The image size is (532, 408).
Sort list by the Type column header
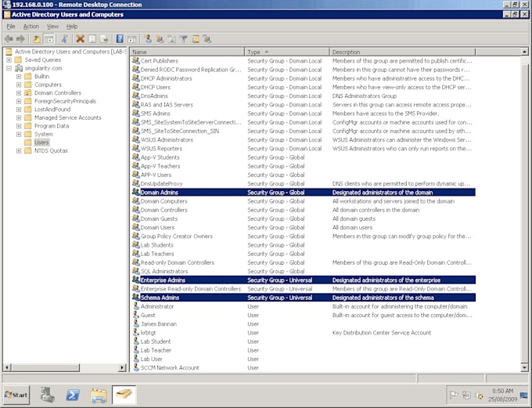(286, 52)
